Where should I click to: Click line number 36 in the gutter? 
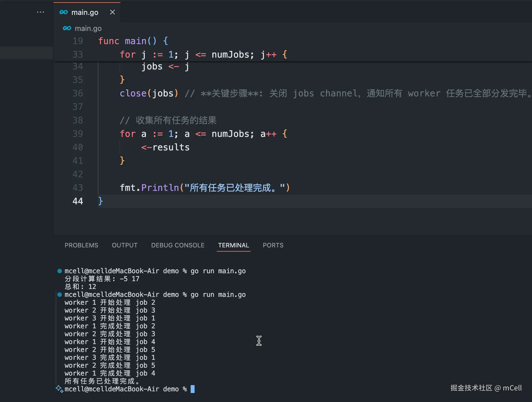click(78, 93)
